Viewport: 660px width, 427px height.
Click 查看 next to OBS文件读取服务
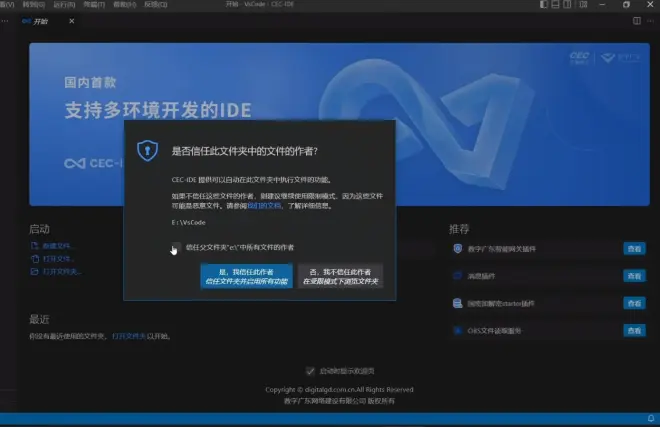click(634, 331)
